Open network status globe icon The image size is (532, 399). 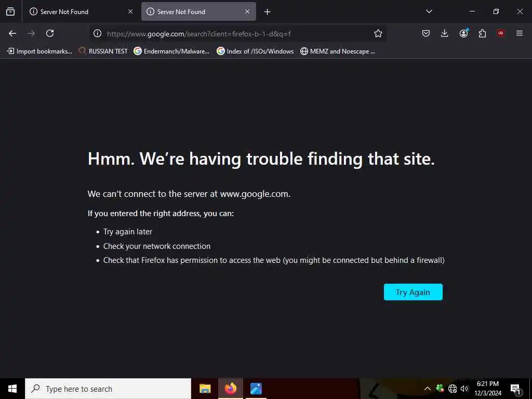tap(453, 389)
